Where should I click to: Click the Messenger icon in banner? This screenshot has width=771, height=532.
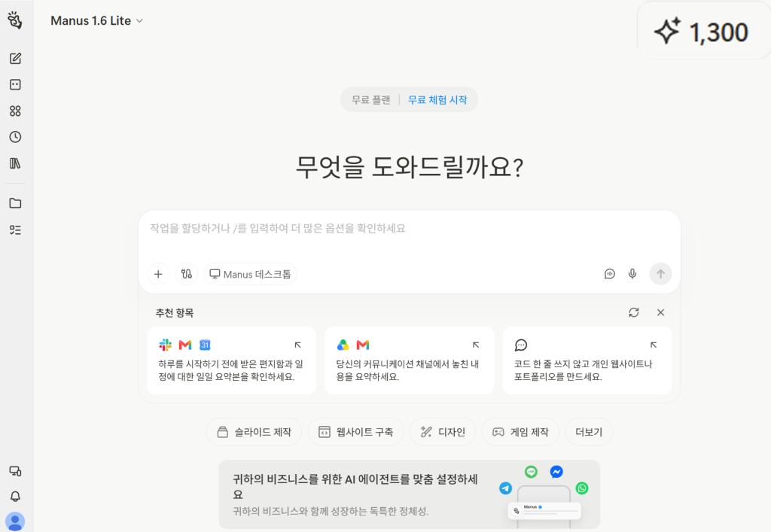point(556,472)
